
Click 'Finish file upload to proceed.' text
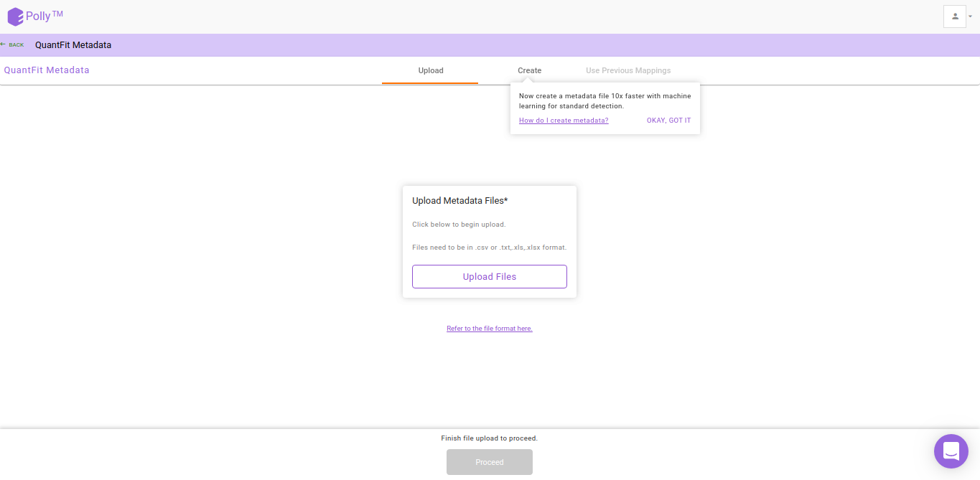490,438
